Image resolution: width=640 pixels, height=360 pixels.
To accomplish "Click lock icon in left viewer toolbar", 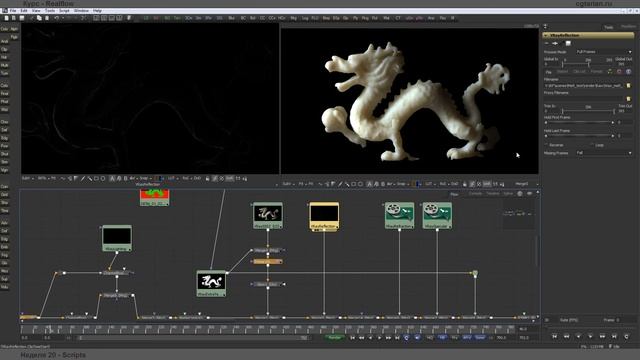I will point(207,178).
